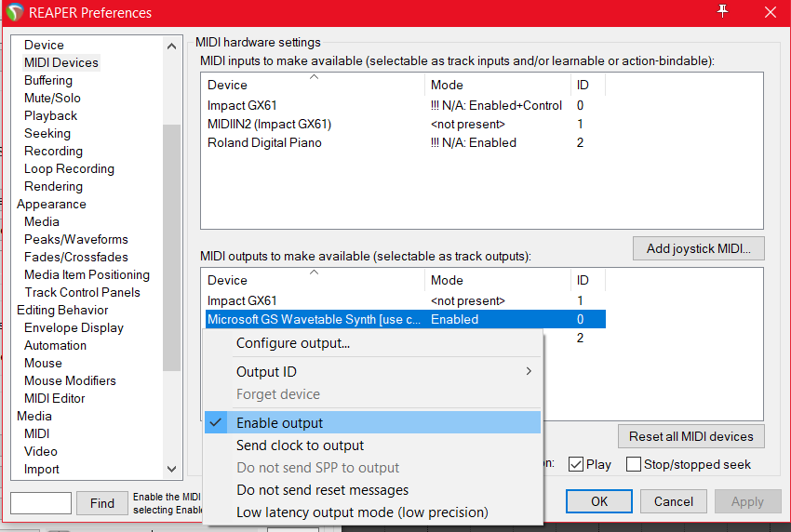Viewport: 791px width, 532px height.
Task: Select MIDIIN2 (Impact GX61) input row
Action: tap(404, 124)
